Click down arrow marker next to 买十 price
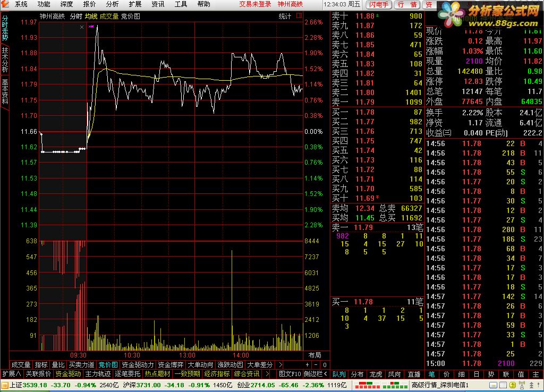Image resolution: width=544 pixels, height=392 pixels. point(378,198)
